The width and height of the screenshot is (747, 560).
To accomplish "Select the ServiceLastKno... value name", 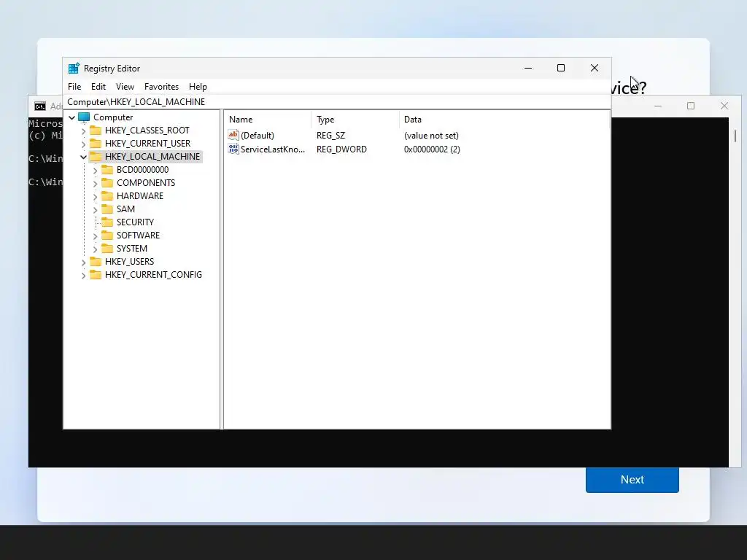I will coord(273,149).
